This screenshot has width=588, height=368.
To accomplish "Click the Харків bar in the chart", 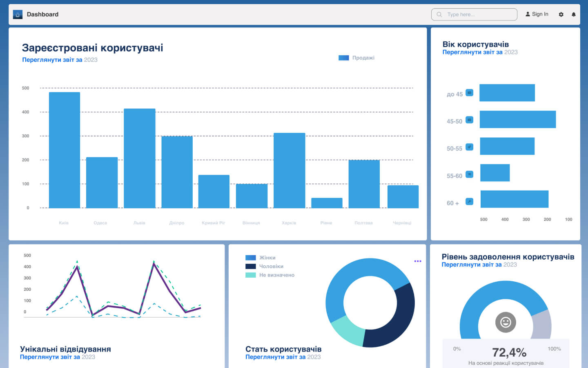I will [x=290, y=171].
